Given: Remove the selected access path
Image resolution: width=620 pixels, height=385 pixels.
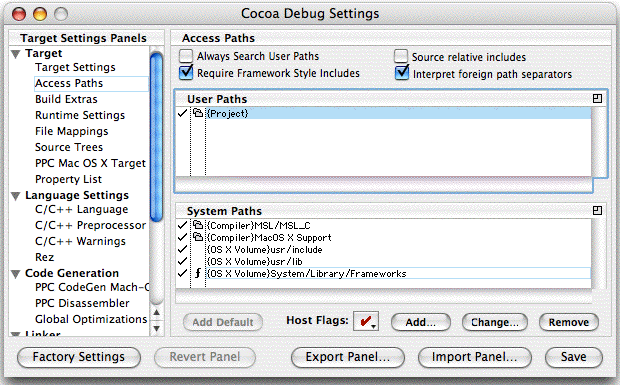Looking at the screenshot, I should pos(569,322).
